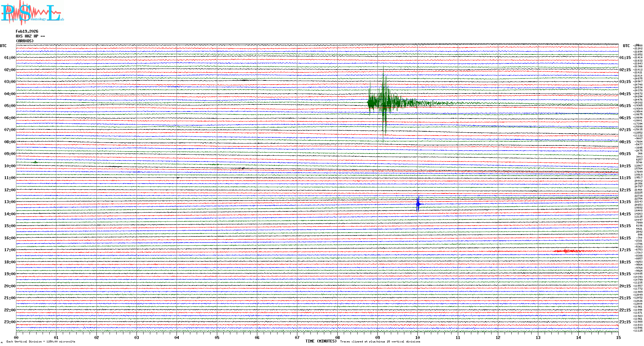Click the 10:15 time label on right
The width and height of the screenshot is (644, 346).
click(625, 166)
